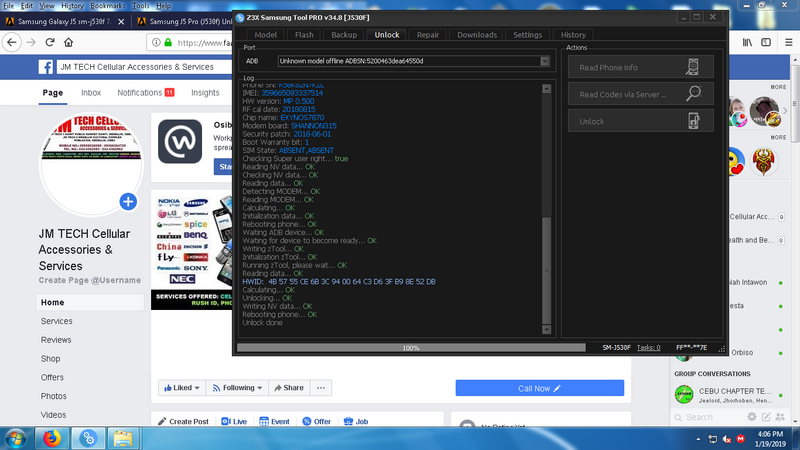The image size is (800, 450).
Task: Click the Event post option
Action: (x=274, y=421)
